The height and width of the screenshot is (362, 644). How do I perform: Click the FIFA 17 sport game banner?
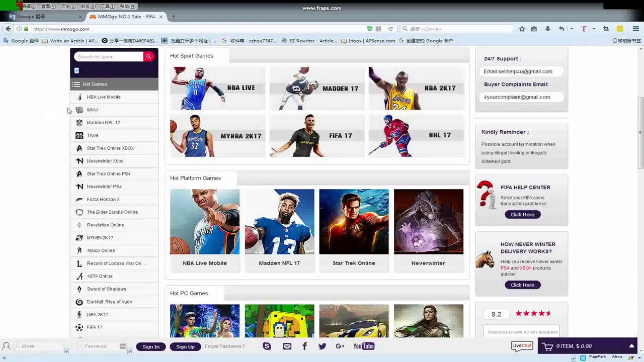pos(316,135)
